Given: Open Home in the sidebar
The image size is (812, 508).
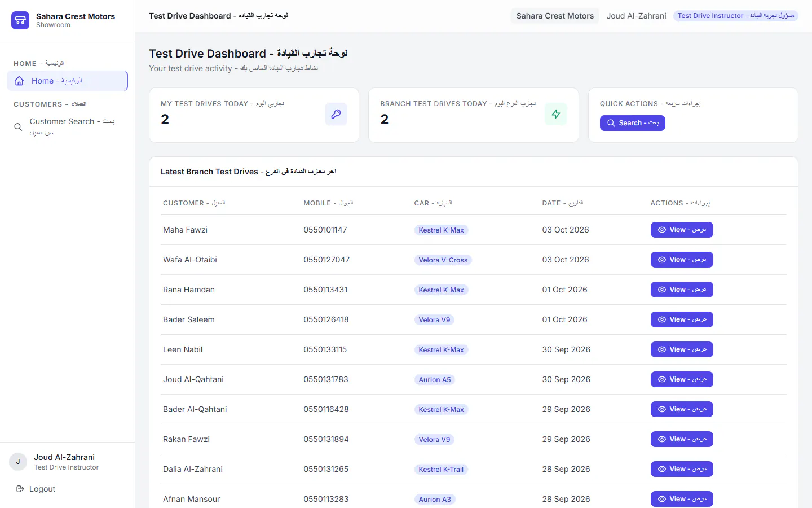Looking at the screenshot, I should pyautogui.click(x=67, y=81).
